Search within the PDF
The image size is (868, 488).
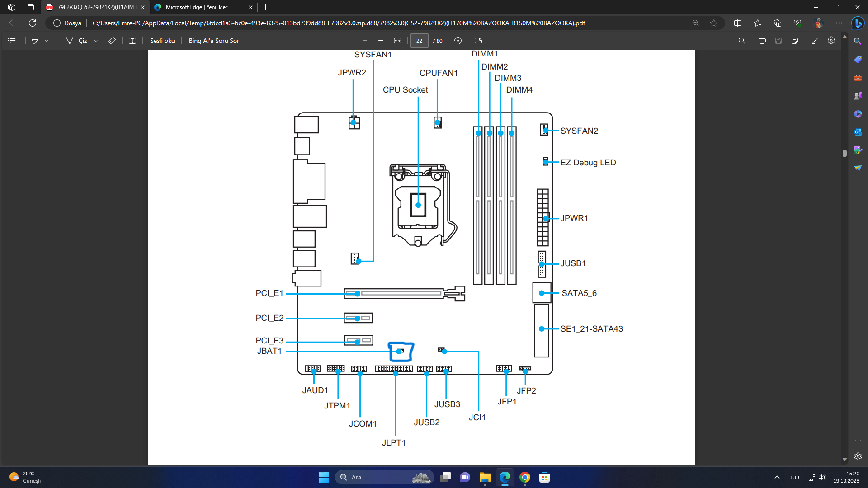pyautogui.click(x=742, y=41)
